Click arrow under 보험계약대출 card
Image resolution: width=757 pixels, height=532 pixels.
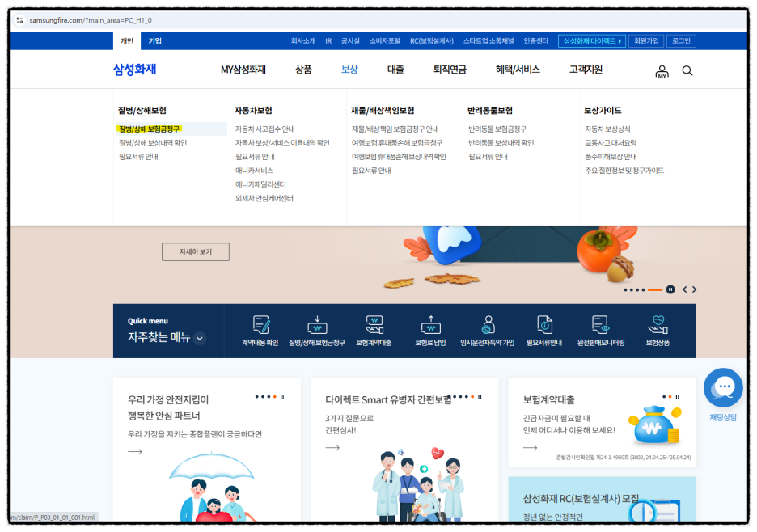(x=530, y=448)
